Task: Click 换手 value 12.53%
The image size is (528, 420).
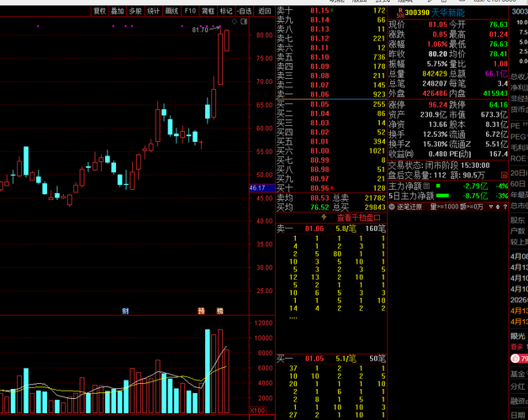Action: (x=436, y=134)
